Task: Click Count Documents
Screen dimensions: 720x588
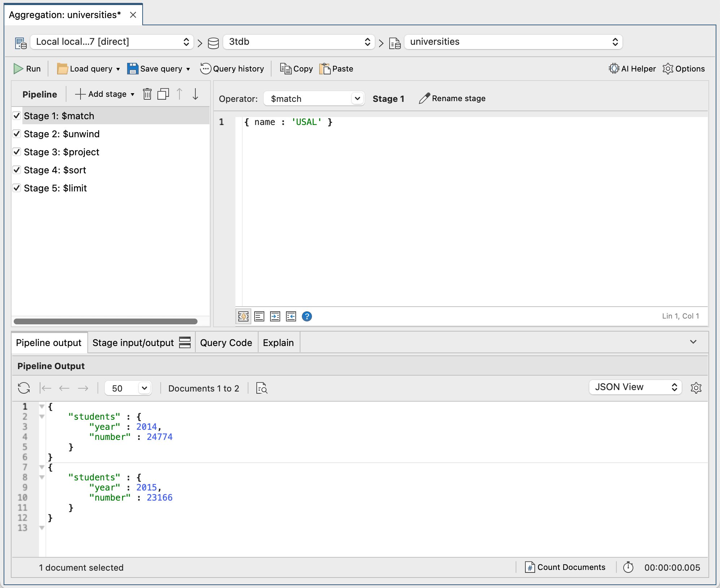Action: pyautogui.click(x=565, y=567)
